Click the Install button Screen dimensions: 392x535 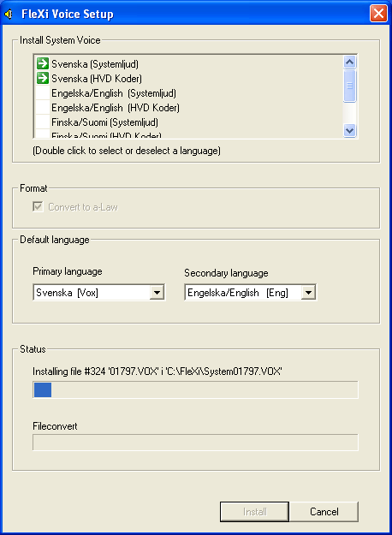tap(254, 511)
